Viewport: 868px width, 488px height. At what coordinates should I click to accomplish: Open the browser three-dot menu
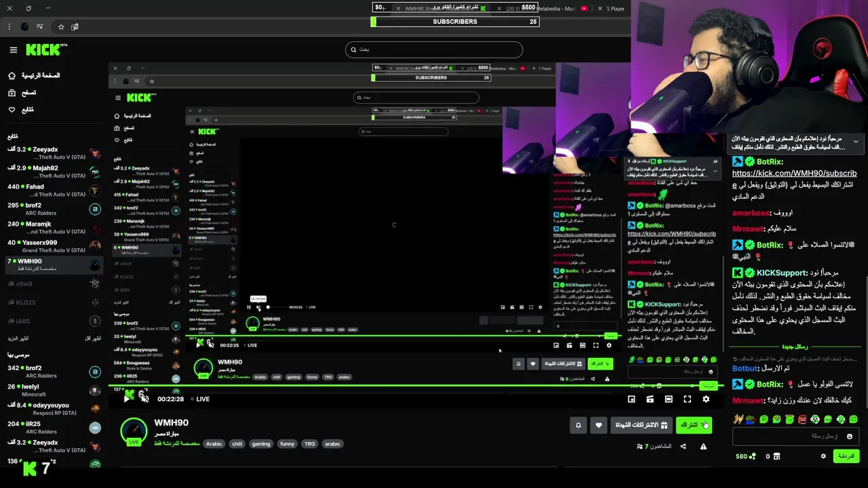coord(9,26)
